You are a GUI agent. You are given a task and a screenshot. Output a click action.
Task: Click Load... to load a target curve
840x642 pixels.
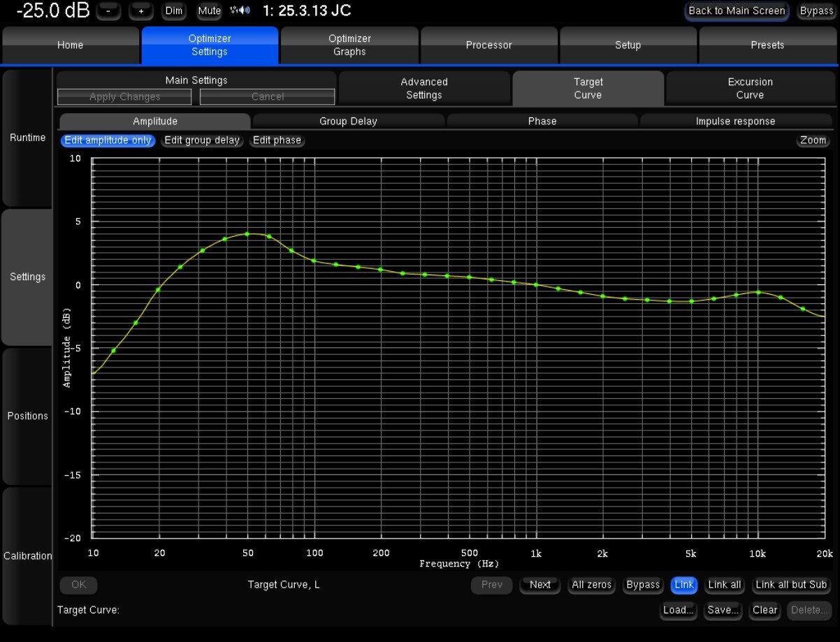tap(678, 610)
